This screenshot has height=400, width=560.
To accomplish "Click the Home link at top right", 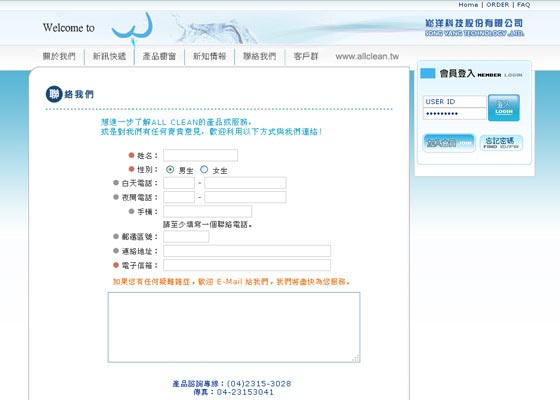I will point(468,5).
